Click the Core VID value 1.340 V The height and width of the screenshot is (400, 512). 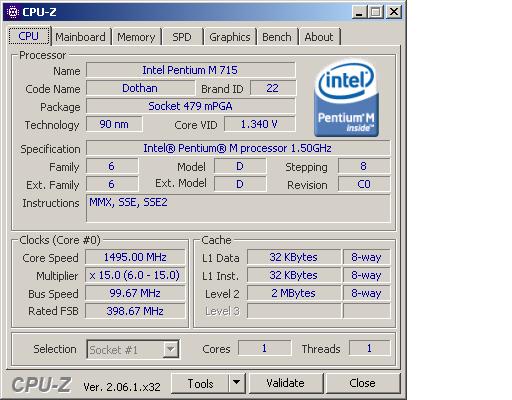[x=260, y=124]
